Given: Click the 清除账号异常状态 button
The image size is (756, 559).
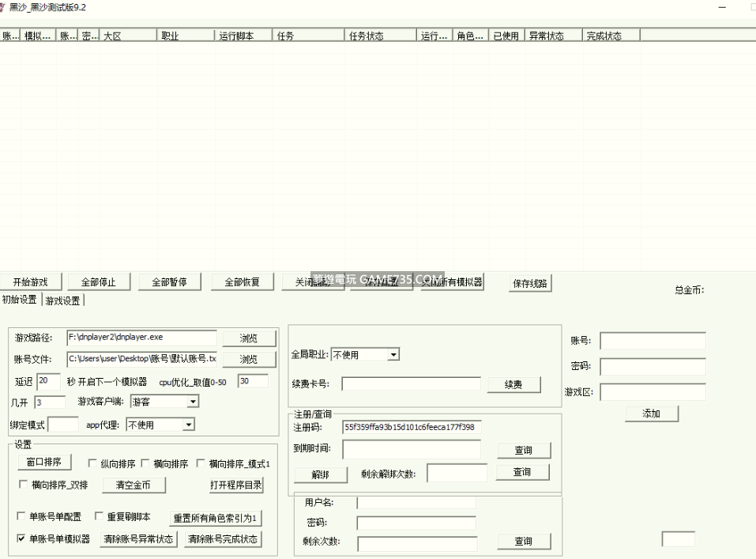Looking at the screenshot, I should click(x=139, y=539).
